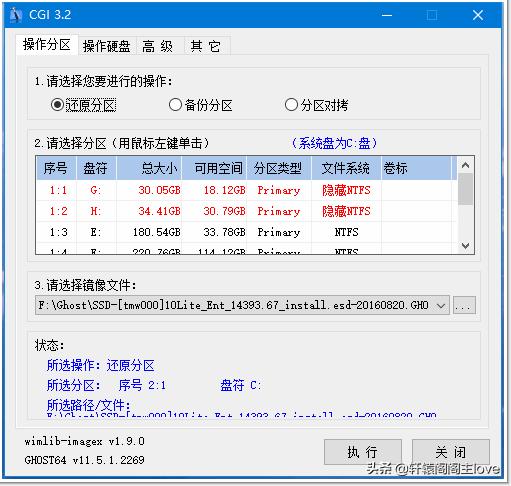Click the 盘符 column header
This screenshot has width=511, height=486.
coord(96,168)
